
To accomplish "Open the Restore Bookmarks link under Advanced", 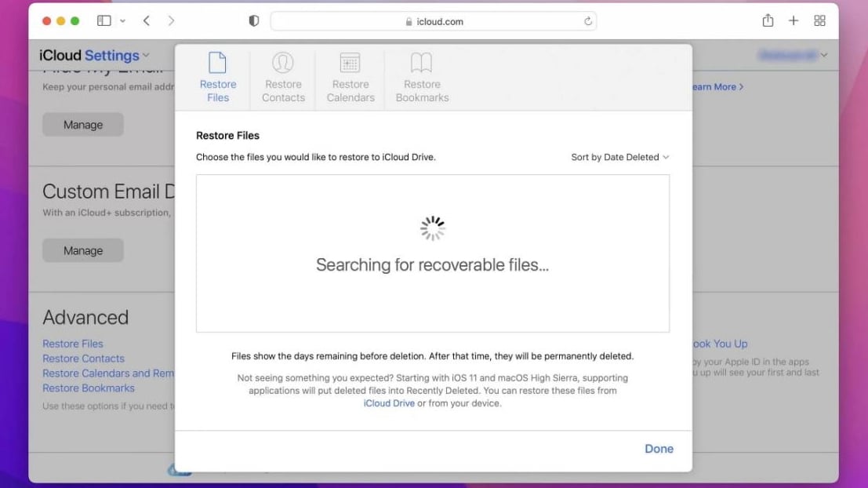I will (89, 388).
